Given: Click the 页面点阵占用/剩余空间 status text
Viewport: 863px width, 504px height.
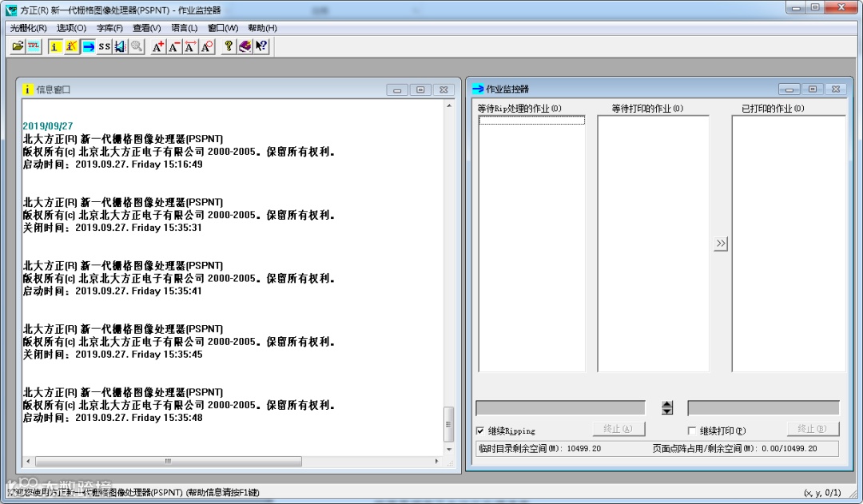Looking at the screenshot, I should [735, 448].
